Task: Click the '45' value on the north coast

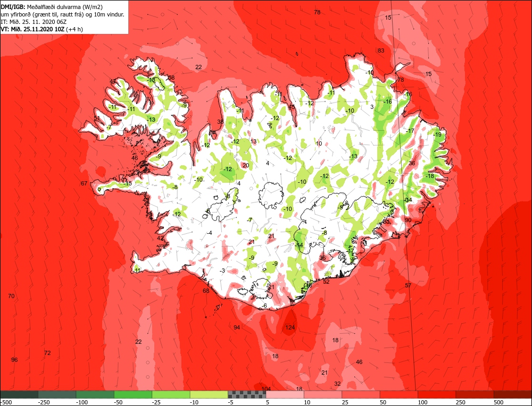Action: [292, 107]
